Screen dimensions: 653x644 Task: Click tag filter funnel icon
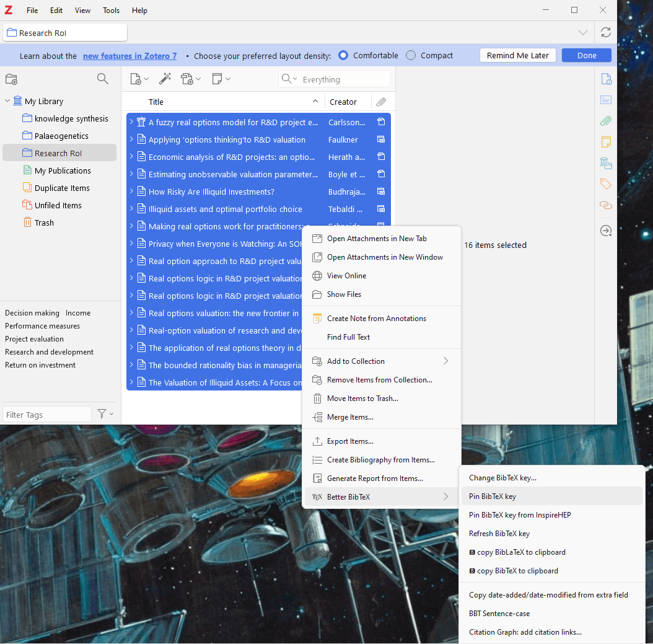[102, 413]
